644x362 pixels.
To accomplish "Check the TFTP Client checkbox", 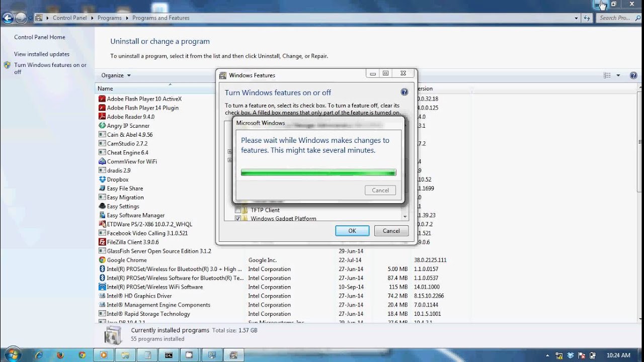I will [238, 210].
